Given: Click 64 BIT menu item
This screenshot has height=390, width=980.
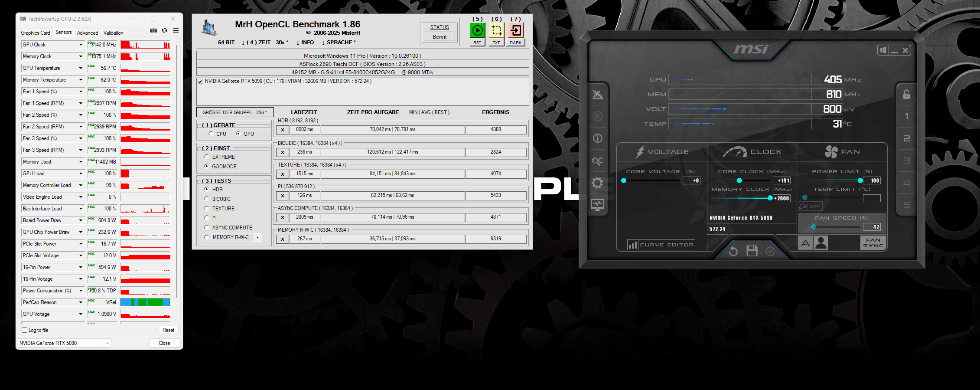Looking at the screenshot, I should click(226, 43).
